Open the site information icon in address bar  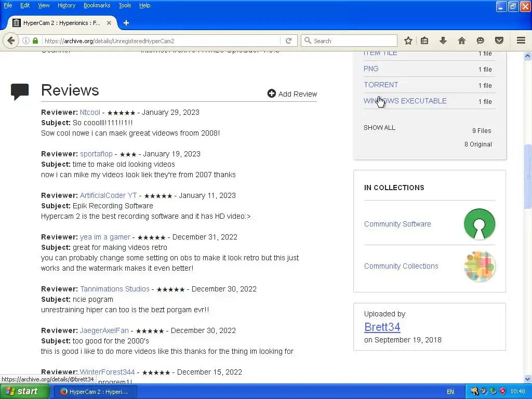pyautogui.click(x=26, y=41)
